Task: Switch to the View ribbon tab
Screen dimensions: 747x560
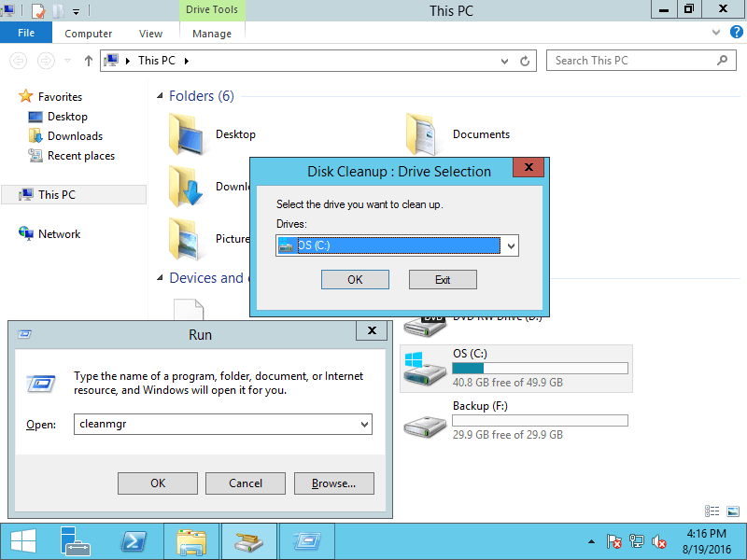Action: 150,34
